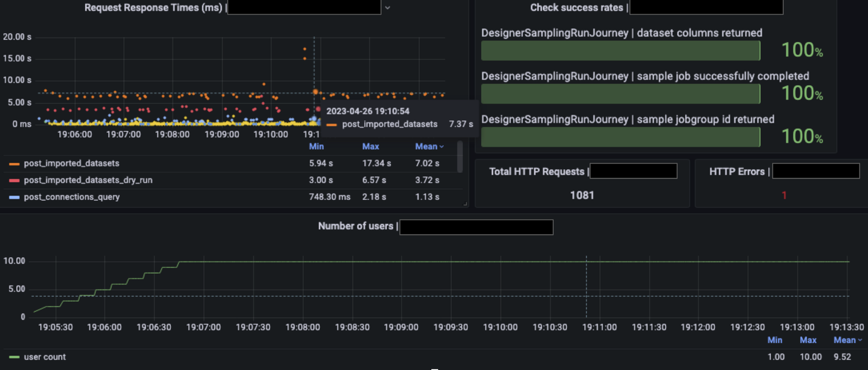868x370 pixels.
Task: Open Request Response Times panel dropdown chevron
Action: pyautogui.click(x=387, y=8)
